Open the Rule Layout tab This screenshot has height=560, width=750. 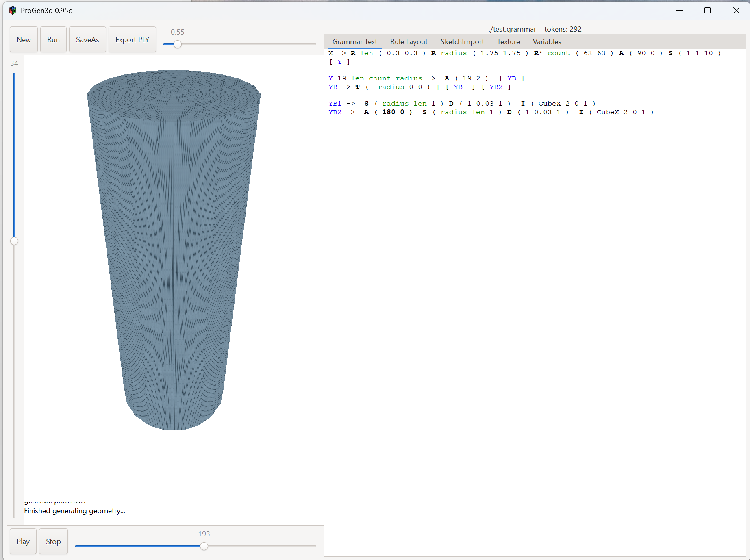point(409,42)
